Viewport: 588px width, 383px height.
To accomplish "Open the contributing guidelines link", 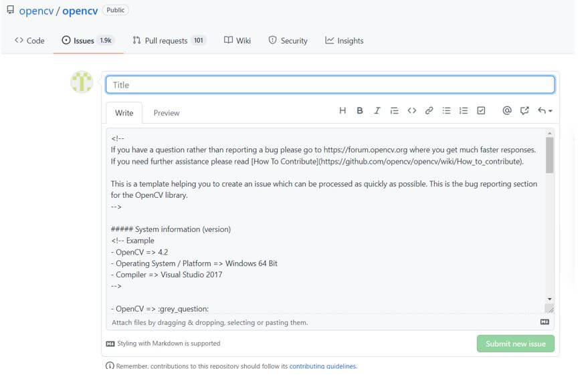I will click(x=323, y=366).
